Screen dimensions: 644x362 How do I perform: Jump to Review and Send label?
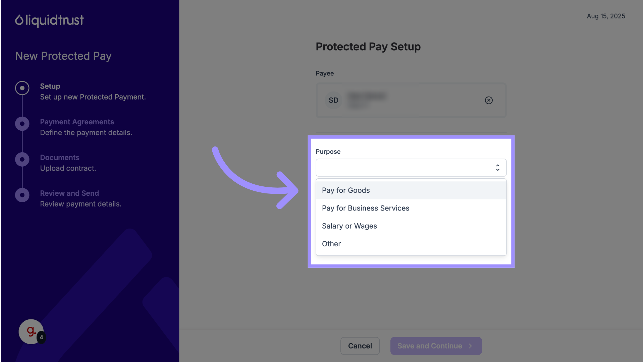(69, 193)
